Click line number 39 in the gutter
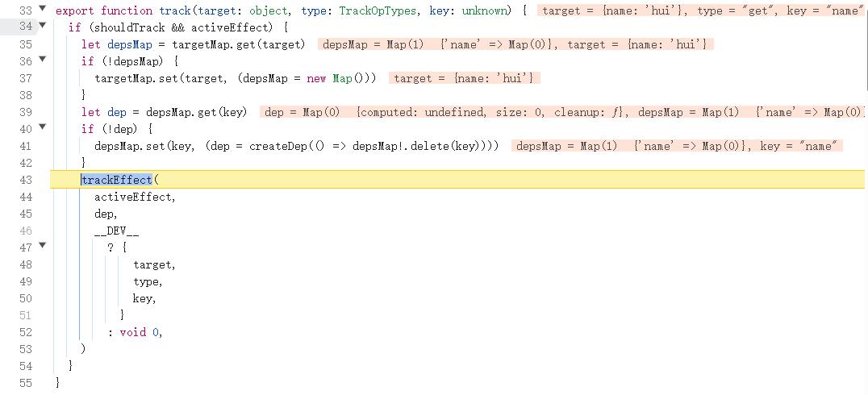 tap(24, 112)
